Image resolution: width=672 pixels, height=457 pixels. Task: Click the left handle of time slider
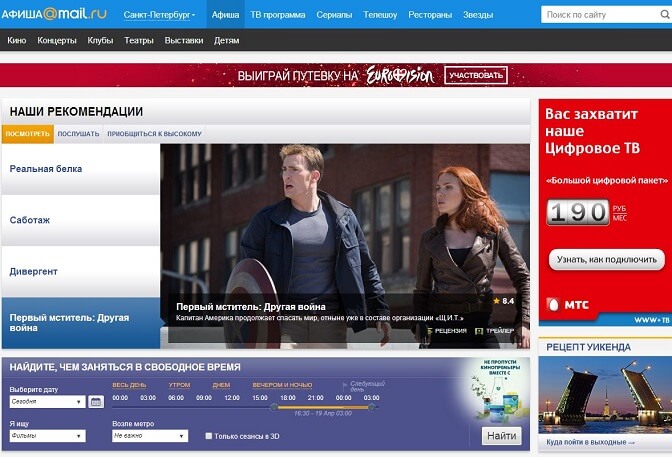point(274,407)
